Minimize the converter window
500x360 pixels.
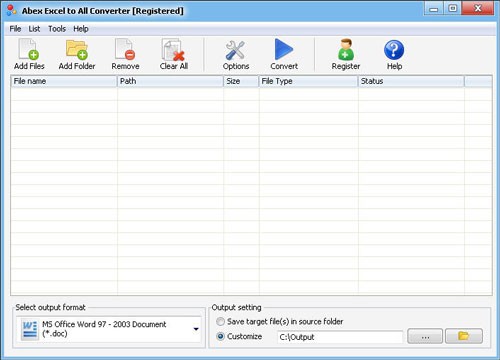click(433, 9)
